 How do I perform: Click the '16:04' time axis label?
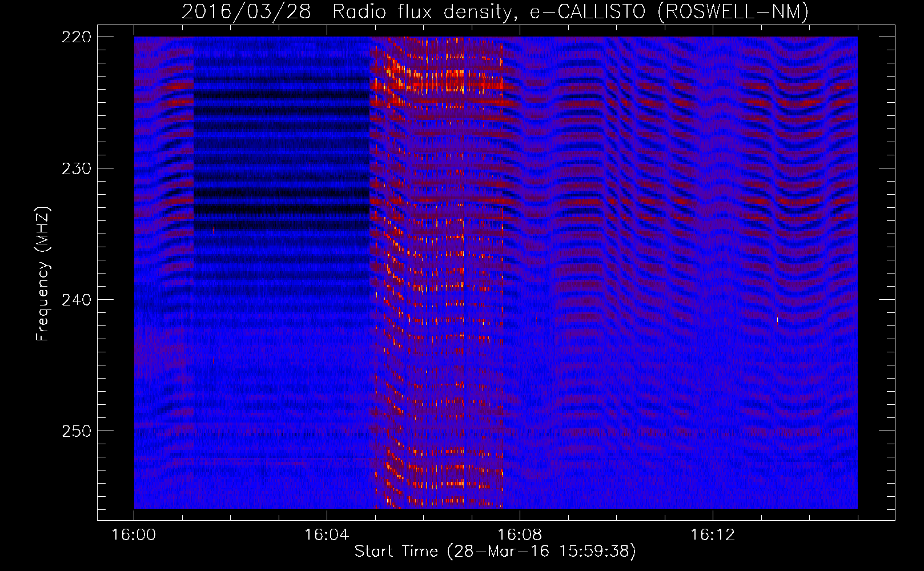click(327, 535)
